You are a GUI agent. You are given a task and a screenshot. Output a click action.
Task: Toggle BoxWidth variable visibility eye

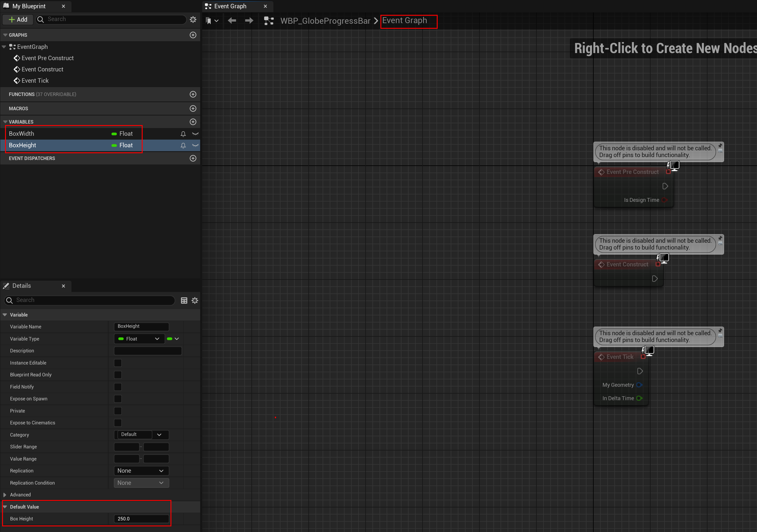coord(195,134)
